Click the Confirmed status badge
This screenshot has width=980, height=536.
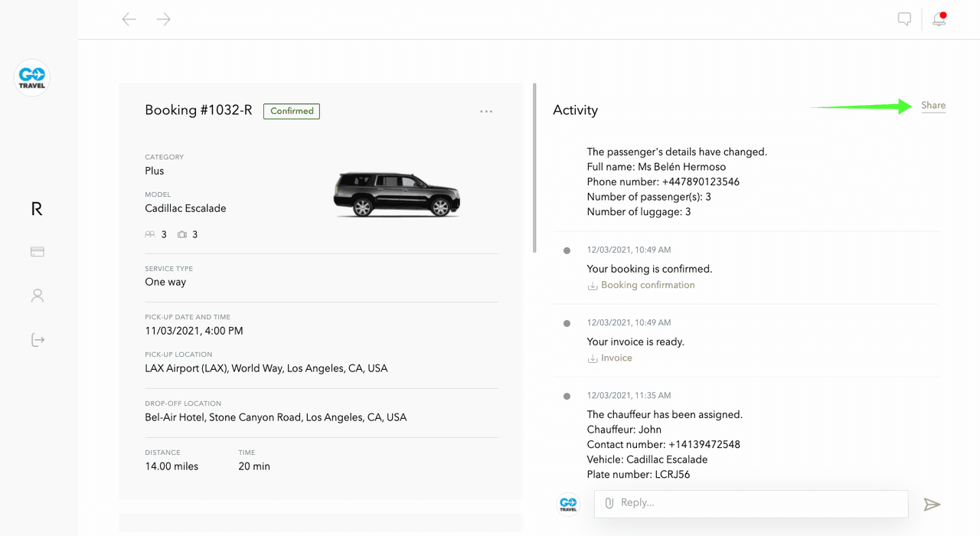coord(292,111)
